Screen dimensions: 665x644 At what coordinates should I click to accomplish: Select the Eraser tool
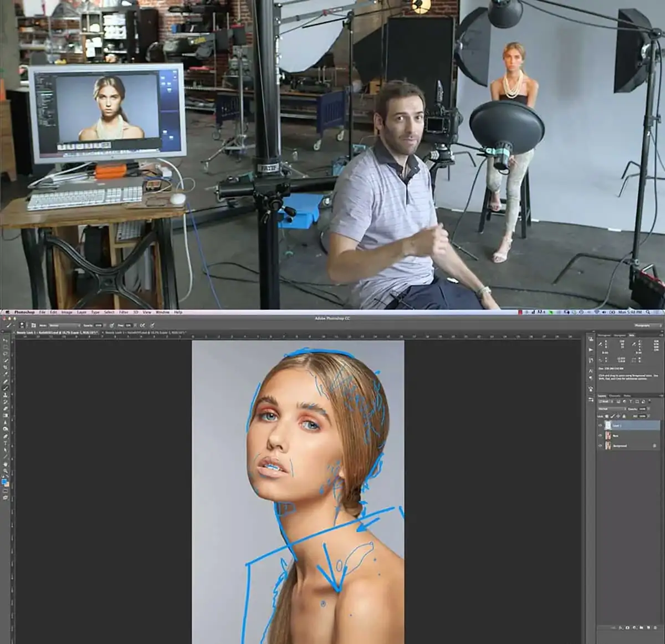point(6,408)
